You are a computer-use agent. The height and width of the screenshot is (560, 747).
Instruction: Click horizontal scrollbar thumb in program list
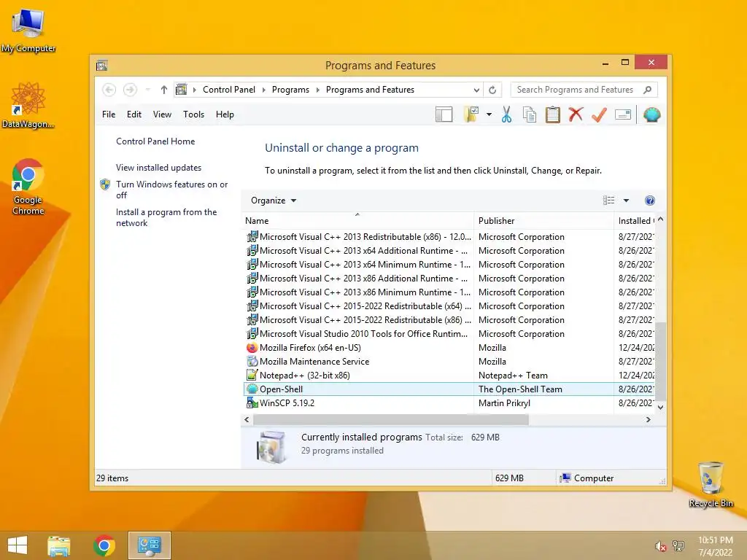click(x=391, y=419)
